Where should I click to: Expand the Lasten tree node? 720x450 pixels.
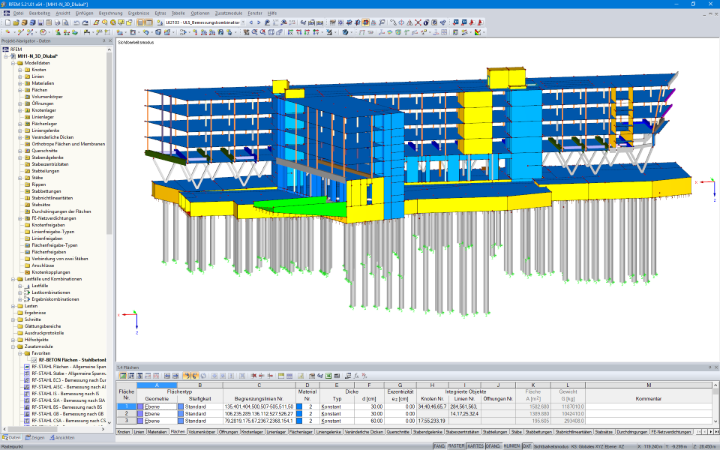coord(13,306)
